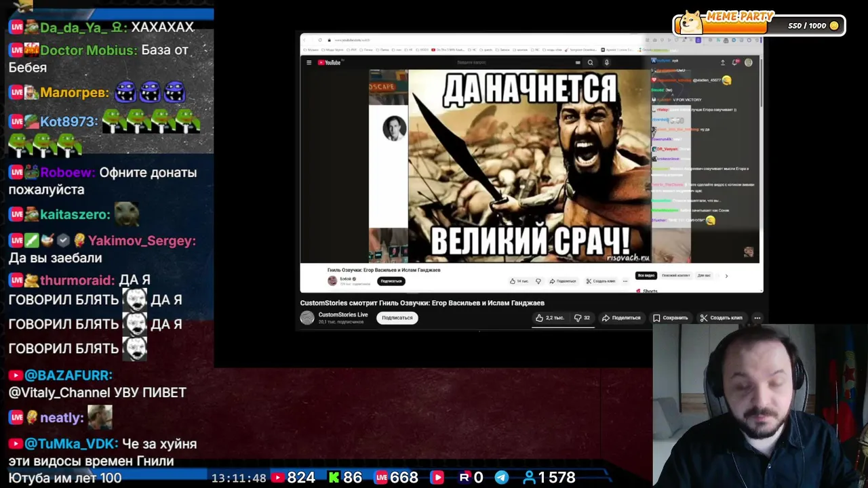This screenshot has width=868, height=488.
Task: Click chat username Малогрев
Action: point(75,93)
